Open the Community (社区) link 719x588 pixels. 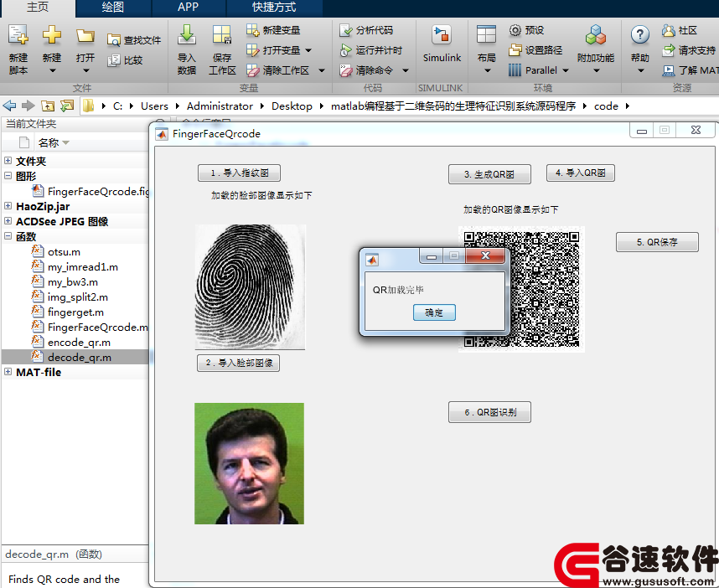pyautogui.click(x=680, y=30)
